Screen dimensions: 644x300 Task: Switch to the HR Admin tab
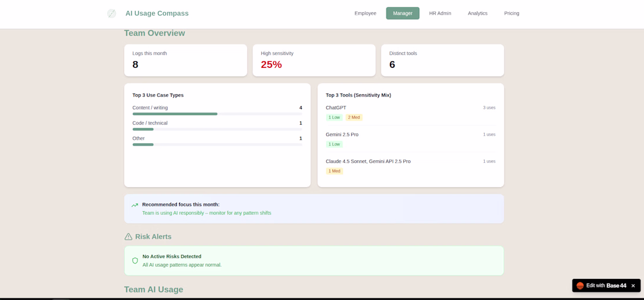pyautogui.click(x=440, y=13)
